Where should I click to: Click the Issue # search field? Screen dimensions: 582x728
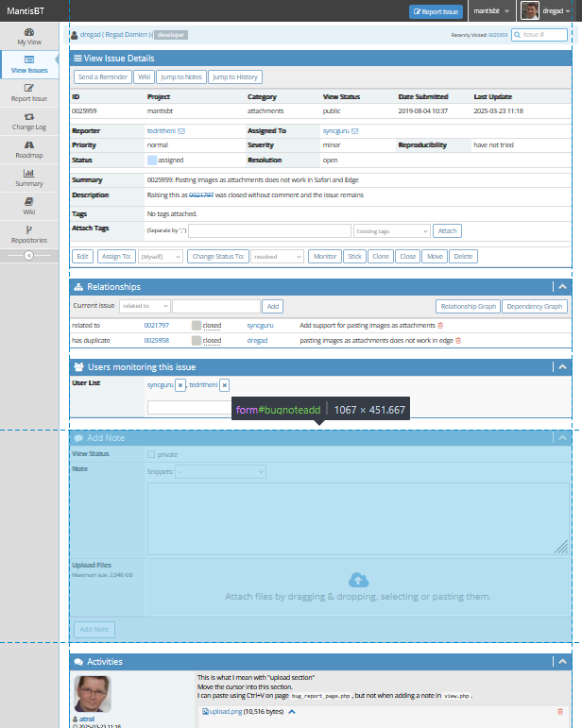pyautogui.click(x=540, y=34)
